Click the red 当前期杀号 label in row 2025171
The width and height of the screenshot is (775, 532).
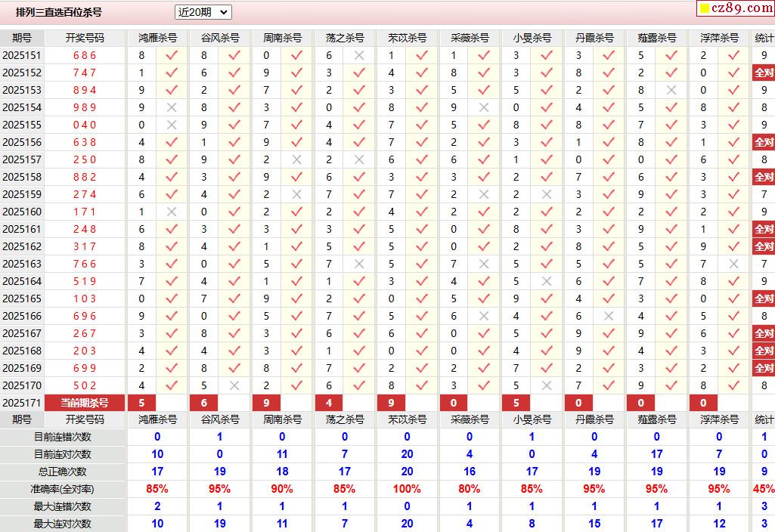click(x=85, y=403)
